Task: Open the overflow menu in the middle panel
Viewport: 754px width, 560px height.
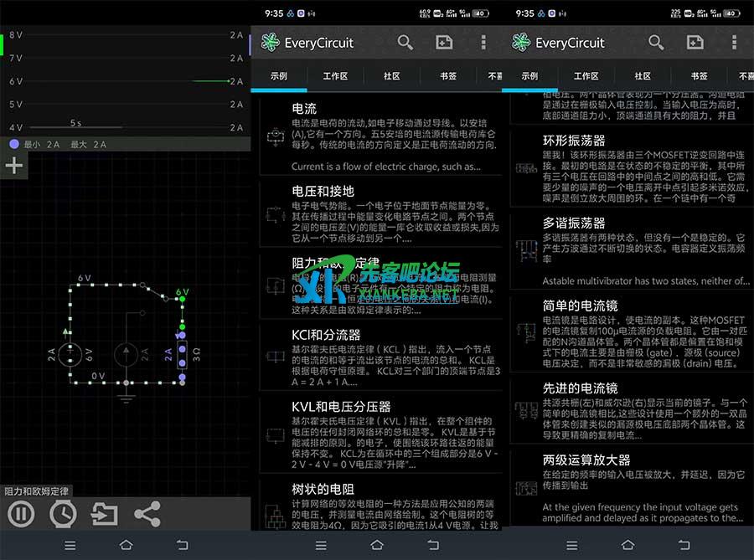Action: [483, 43]
